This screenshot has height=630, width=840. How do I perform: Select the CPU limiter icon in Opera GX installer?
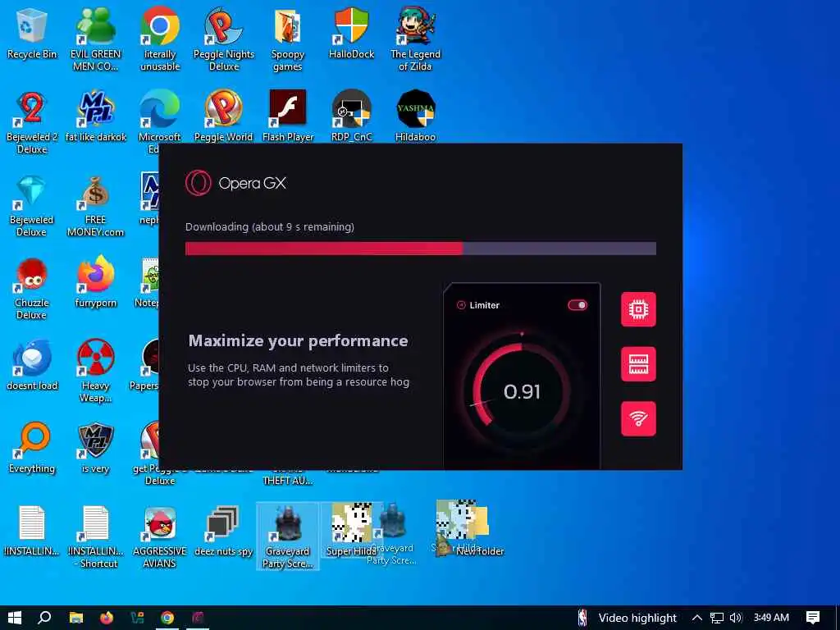[638, 309]
